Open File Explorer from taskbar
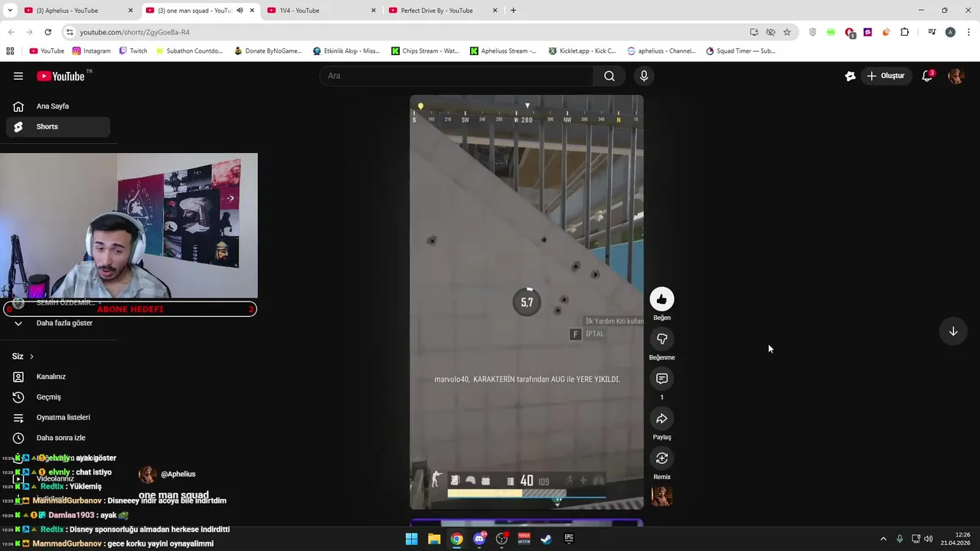Image resolution: width=980 pixels, height=551 pixels. pos(434,539)
